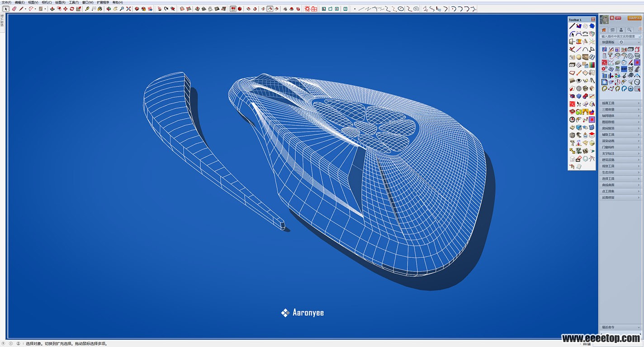This screenshot has height=347, width=644.
Task: Click the question mark icon in top toolbar
Action: point(346,9)
